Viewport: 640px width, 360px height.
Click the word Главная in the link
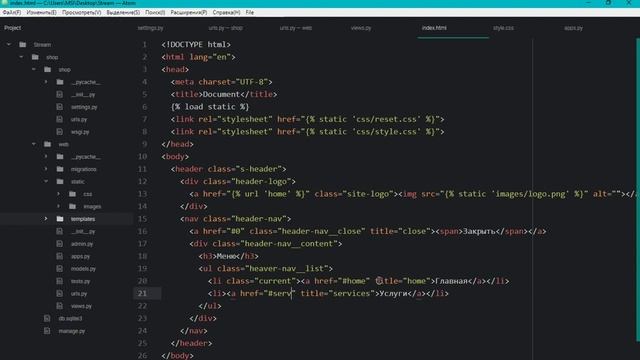tap(451, 281)
